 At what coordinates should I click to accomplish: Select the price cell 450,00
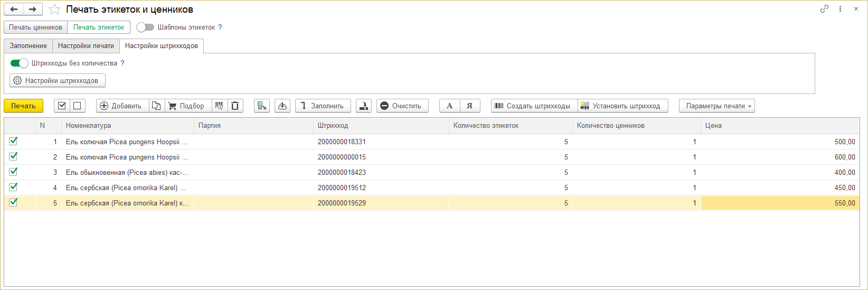(780, 188)
